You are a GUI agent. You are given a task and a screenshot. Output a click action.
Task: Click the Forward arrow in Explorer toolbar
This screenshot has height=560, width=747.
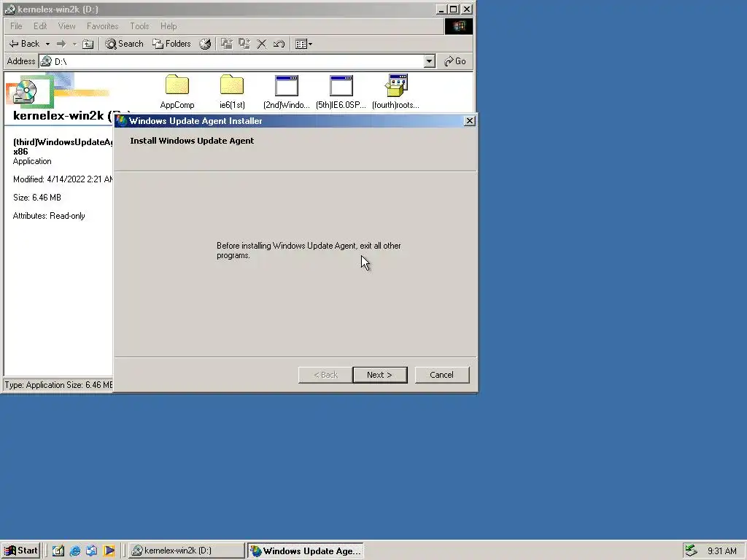61,44
